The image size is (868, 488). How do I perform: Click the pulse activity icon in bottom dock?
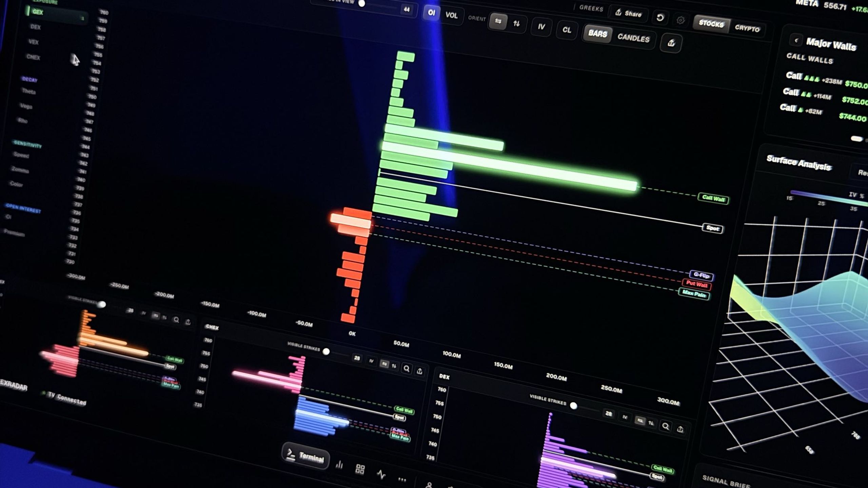point(381,474)
